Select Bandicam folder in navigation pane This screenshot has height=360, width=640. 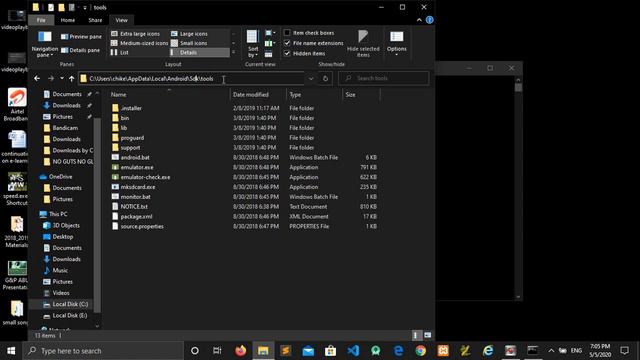pos(61,128)
